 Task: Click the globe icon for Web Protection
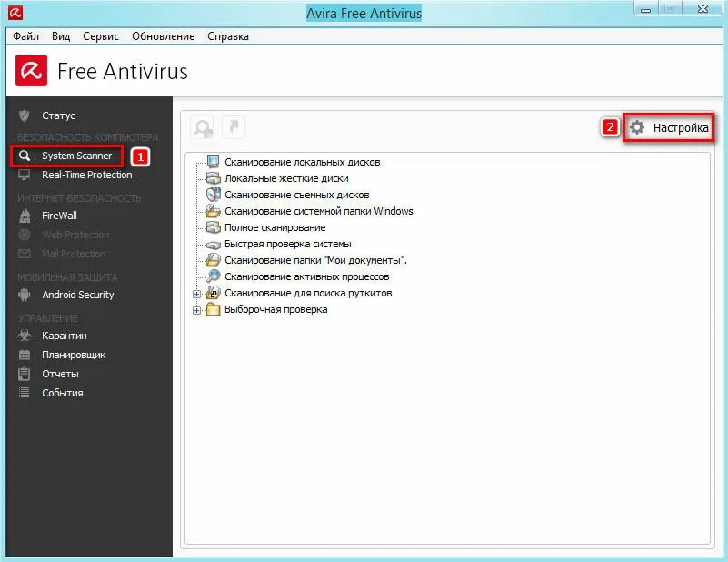[x=25, y=235]
